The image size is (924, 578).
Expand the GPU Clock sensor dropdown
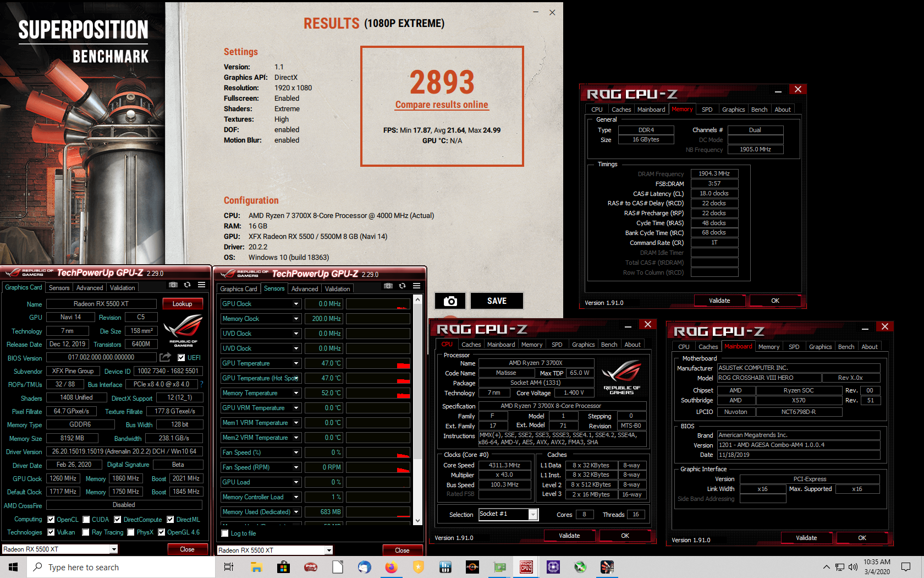296,304
